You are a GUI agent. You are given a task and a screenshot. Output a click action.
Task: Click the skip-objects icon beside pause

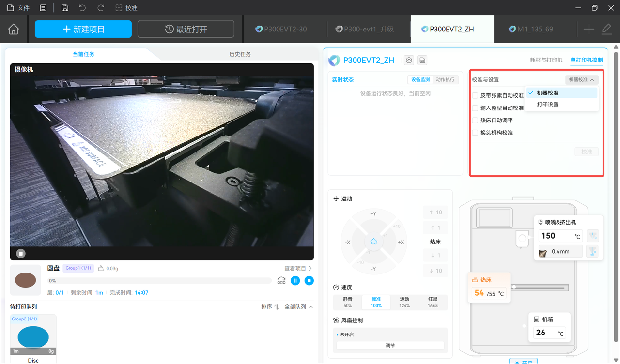pos(281,280)
